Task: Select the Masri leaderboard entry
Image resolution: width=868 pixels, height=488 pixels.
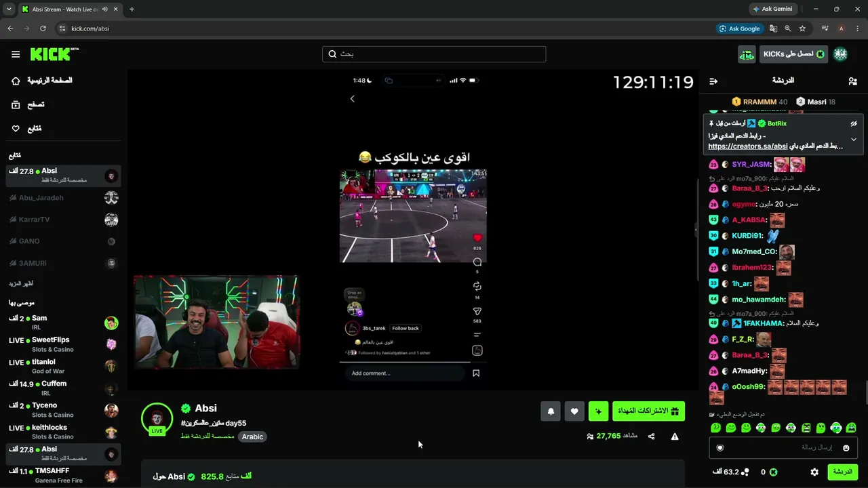Action: 816,102
